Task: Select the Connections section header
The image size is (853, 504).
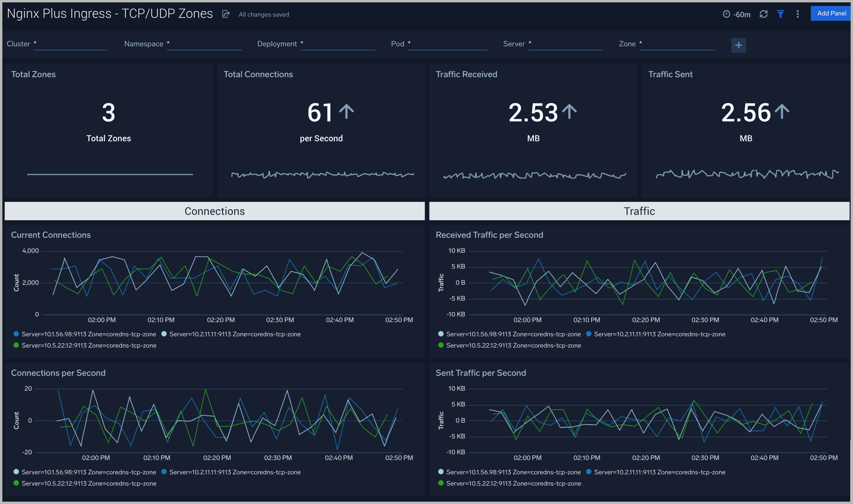Action: [214, 211]
